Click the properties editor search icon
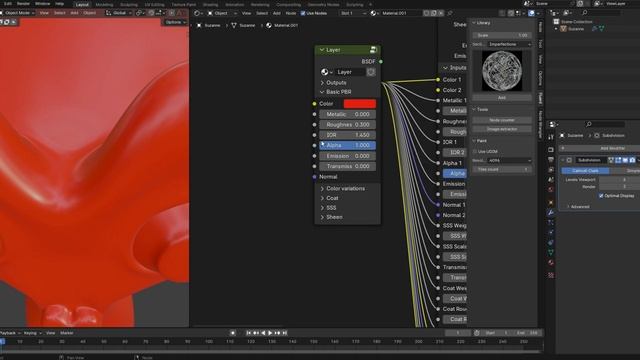 pos(588,124)
